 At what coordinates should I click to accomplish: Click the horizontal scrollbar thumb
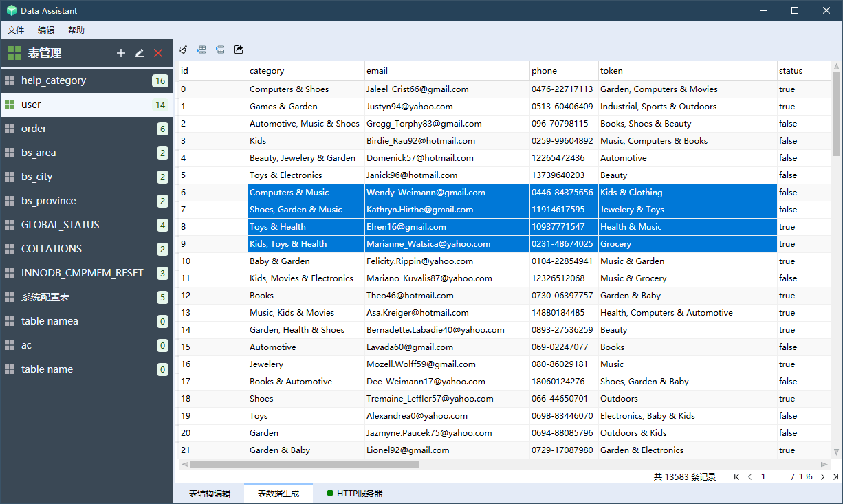point(304,465)
